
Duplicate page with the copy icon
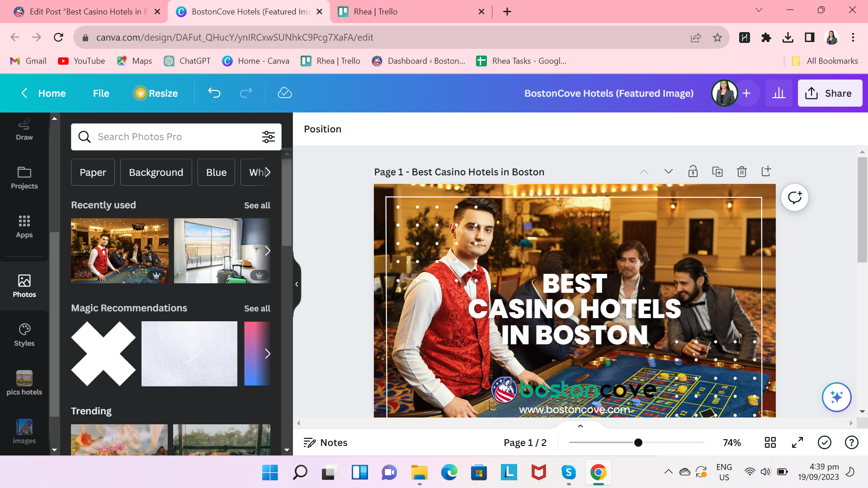pyautogui.click(x=717, y=172)
